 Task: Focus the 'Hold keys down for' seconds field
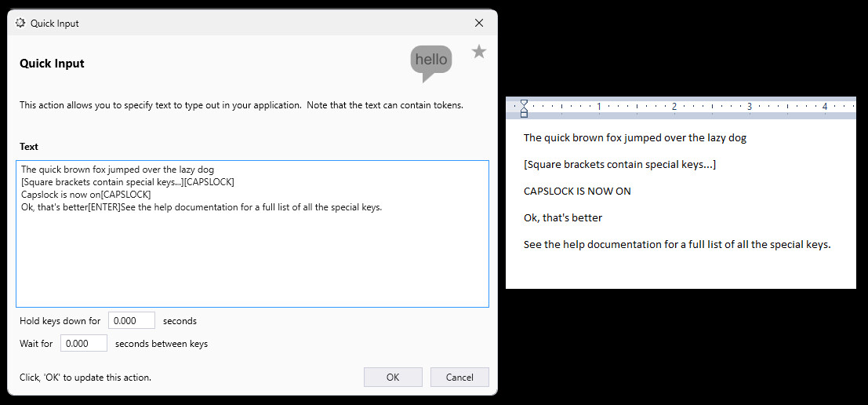pos(131,320)
